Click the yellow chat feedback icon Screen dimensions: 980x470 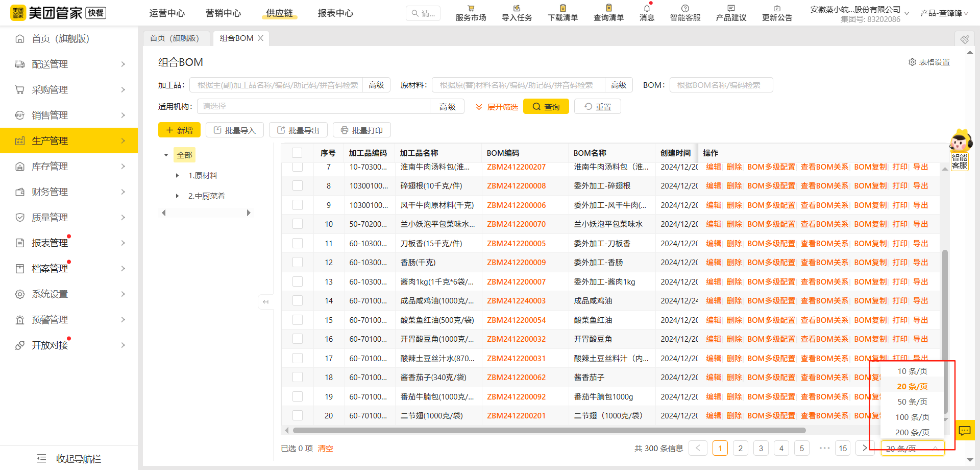[964, 430]
